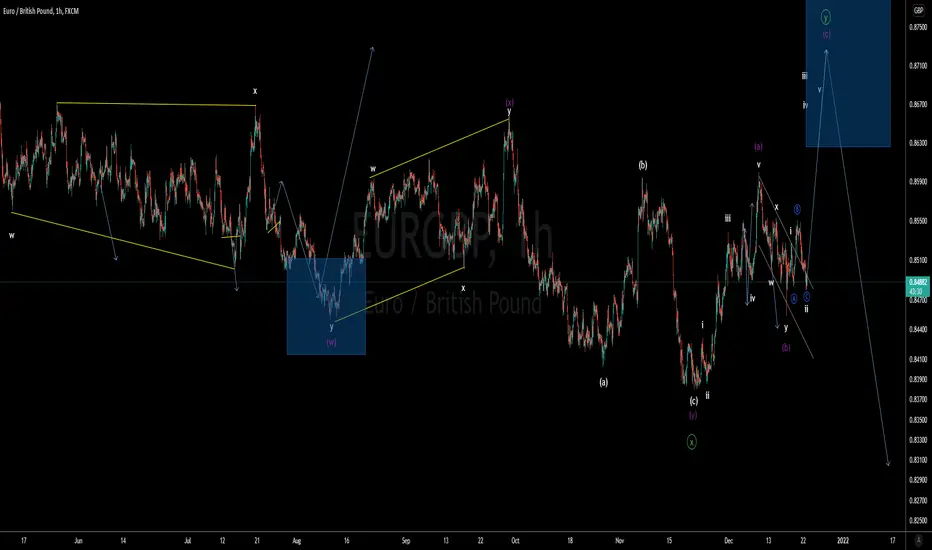Screen dimensions: 932x550
Task: Click the 0.83500 price axis label
Action: 918,420
